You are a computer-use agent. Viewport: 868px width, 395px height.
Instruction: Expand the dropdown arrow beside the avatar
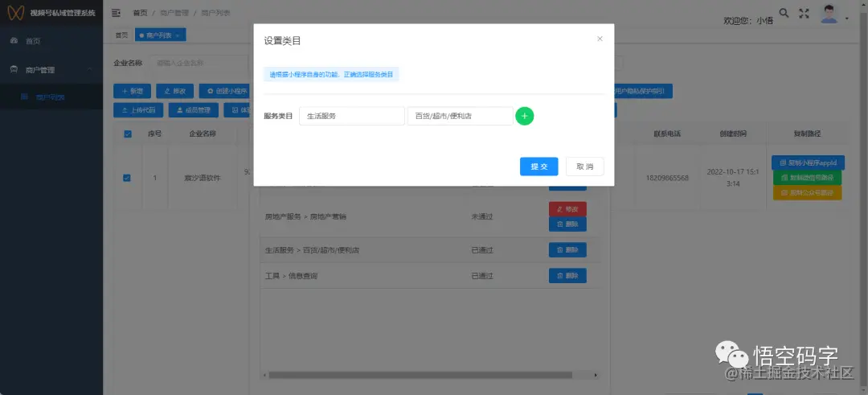point(847,19)
